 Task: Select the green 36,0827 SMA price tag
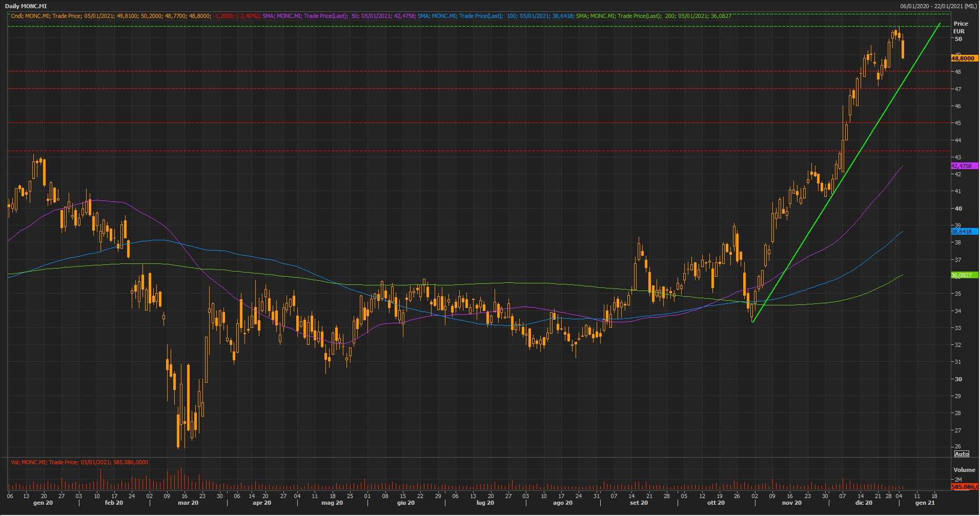[x=963, y=275]
